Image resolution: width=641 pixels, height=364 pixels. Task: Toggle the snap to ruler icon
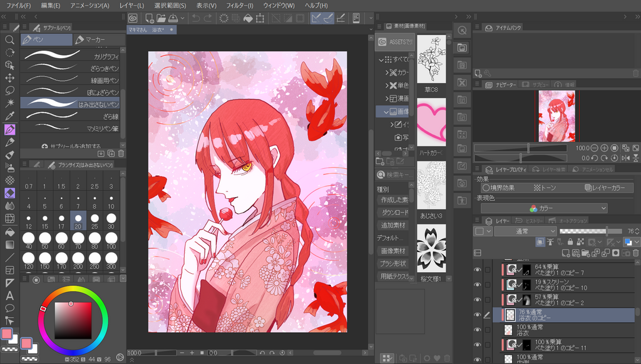coord(316,18)
